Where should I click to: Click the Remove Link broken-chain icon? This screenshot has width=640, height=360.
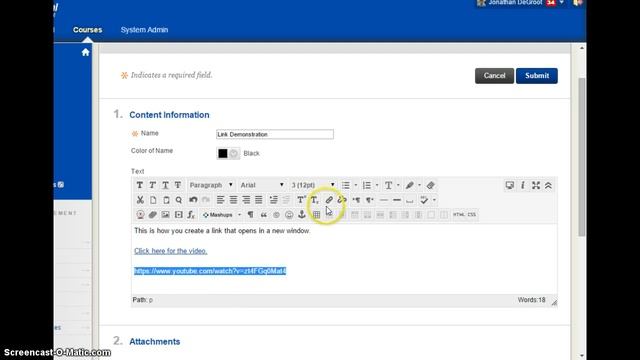pos(342,200)
